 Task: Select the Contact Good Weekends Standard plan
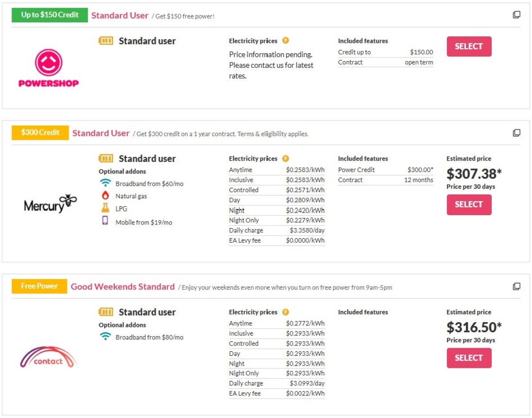coord(469,358)
